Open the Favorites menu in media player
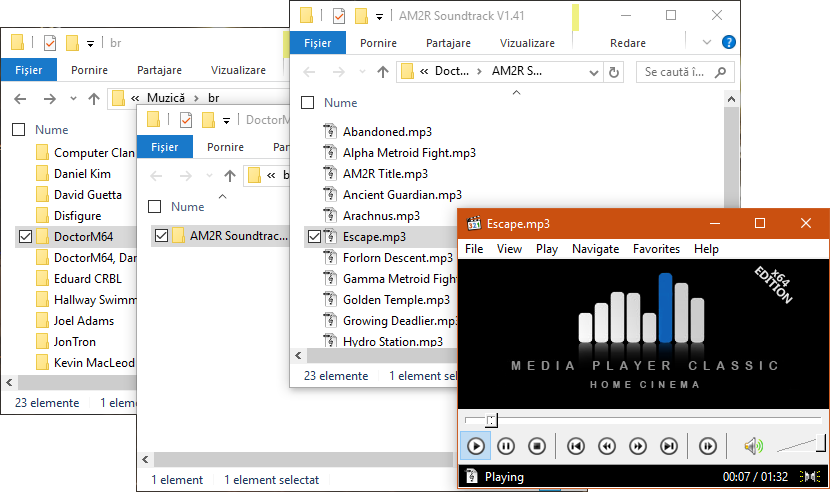 pos(656,249)
